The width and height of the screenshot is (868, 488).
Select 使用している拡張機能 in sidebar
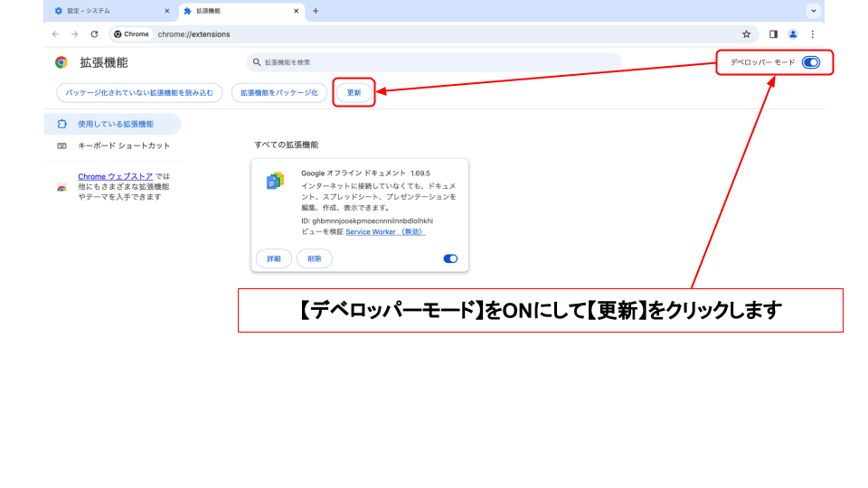(115, 124)
